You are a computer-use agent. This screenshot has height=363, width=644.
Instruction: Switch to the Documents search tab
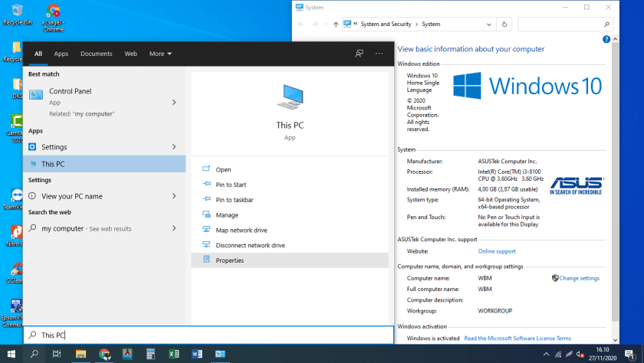click(96, 54)
